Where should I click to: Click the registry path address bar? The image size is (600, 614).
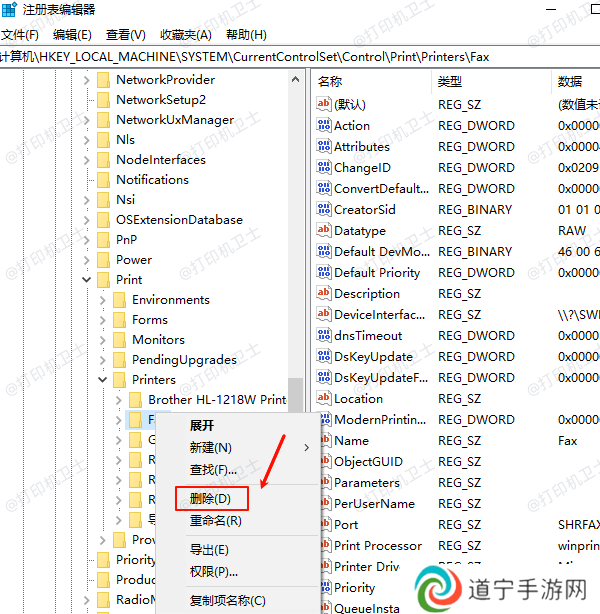(300, 57)
